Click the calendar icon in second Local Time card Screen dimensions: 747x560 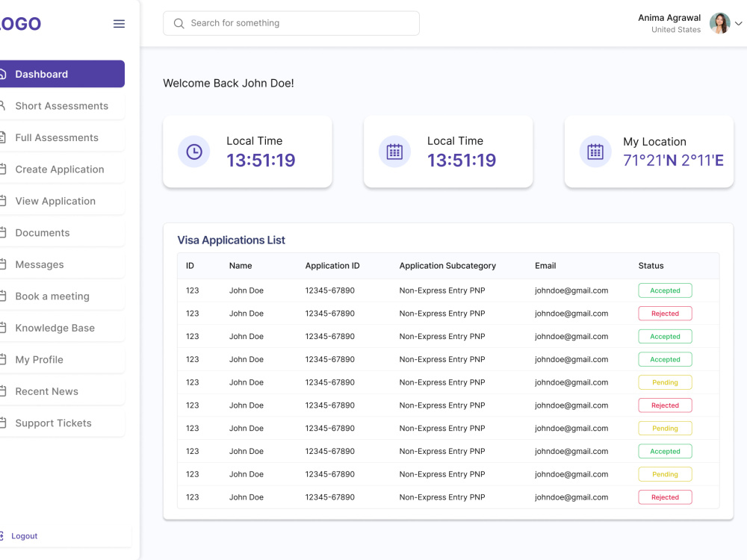pos(394,152)
